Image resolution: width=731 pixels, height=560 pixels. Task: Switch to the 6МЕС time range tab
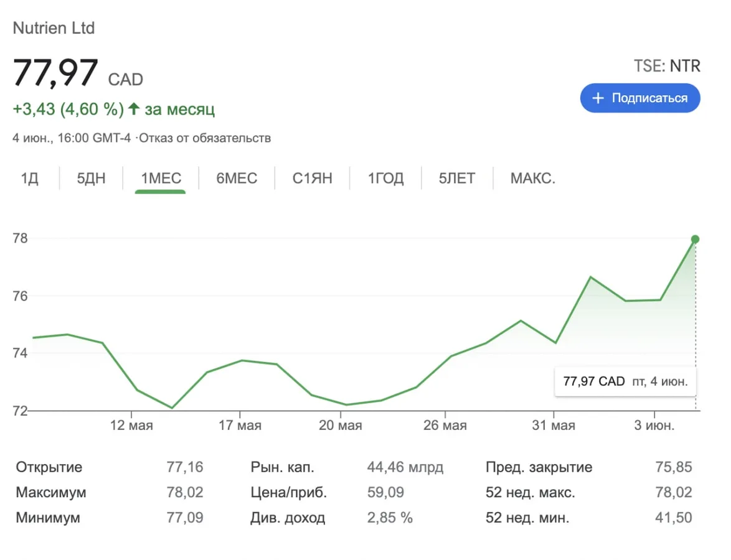click(237, 179)
